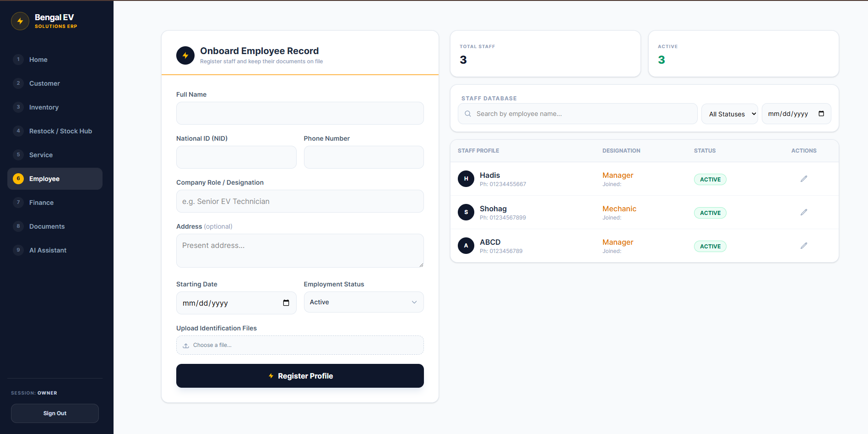Click the Mechanic designation text

click(619, 209)
